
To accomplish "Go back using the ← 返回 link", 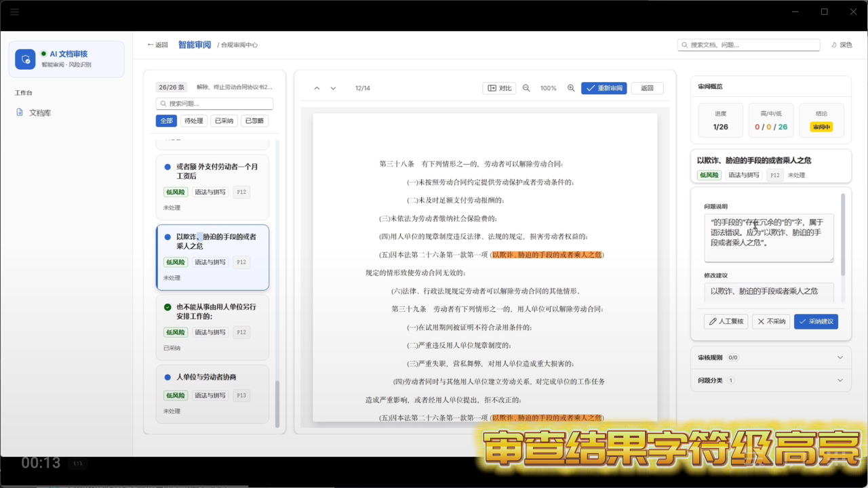I will click(x=157, y=45).
